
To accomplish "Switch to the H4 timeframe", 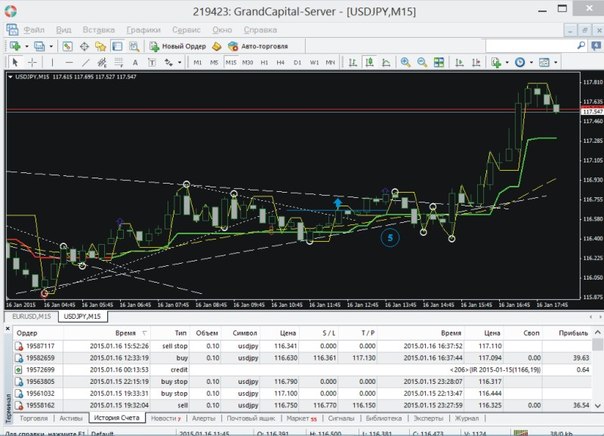I will (280, 62).
